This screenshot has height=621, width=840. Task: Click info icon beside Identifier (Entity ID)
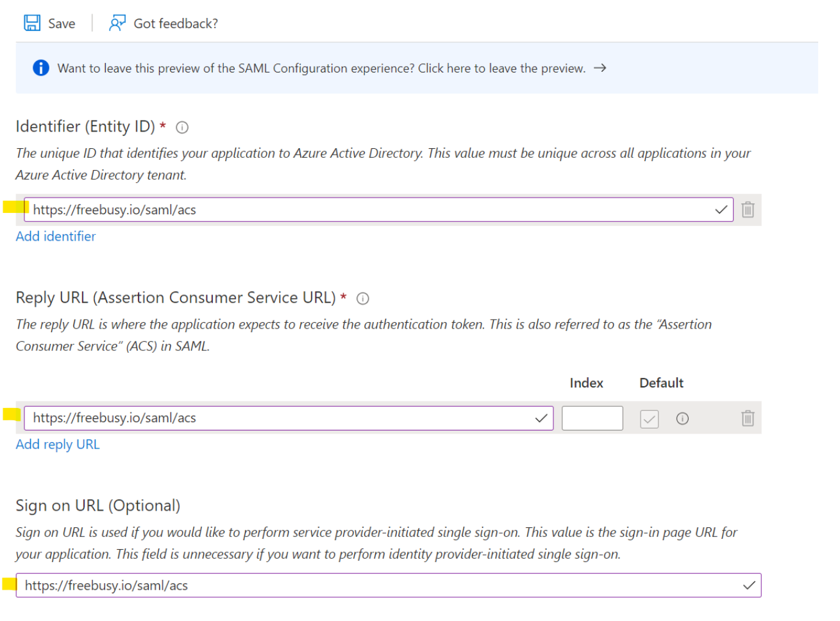(182, 127)
